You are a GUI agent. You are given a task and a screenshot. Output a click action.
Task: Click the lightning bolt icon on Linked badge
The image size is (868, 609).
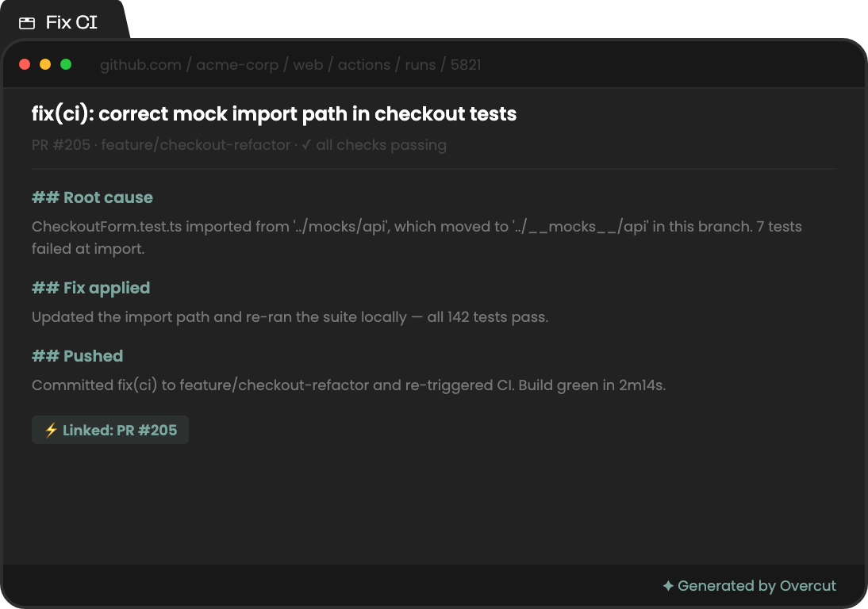click(x=51, y=430)
